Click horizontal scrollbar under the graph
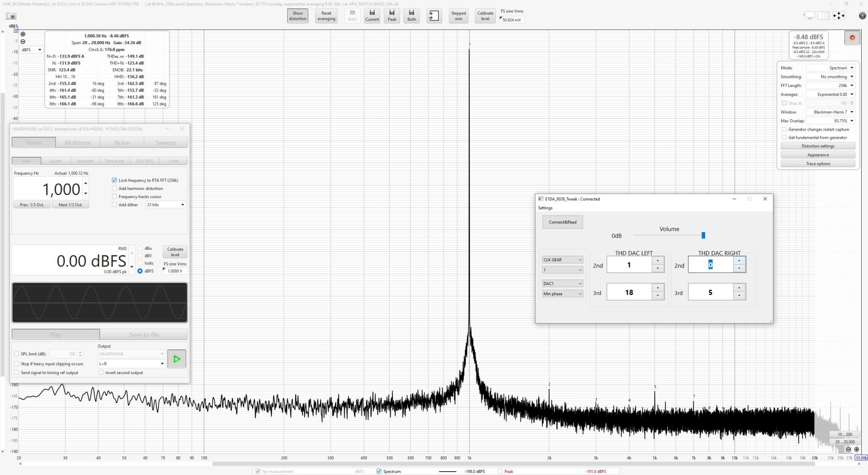 point(534,464)
